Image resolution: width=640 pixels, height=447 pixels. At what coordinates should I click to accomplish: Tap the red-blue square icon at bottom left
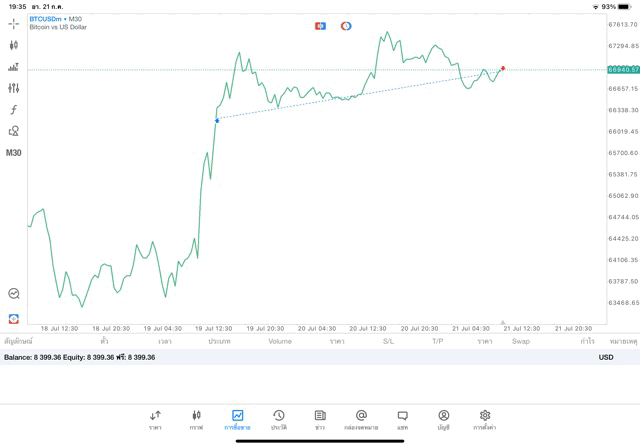pos(14,318)
